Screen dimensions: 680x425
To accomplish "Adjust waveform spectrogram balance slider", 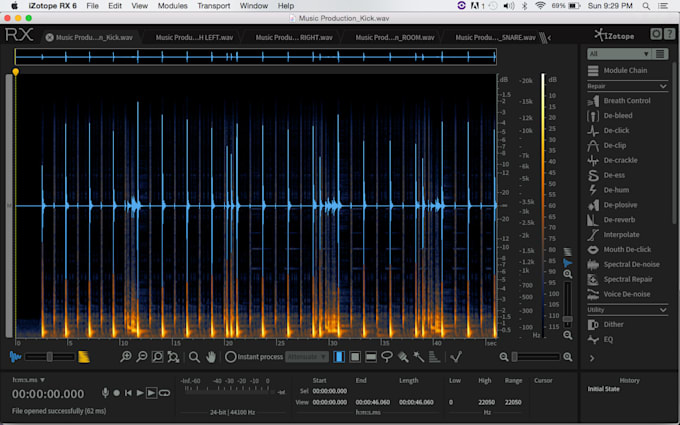I will [49, 357].
